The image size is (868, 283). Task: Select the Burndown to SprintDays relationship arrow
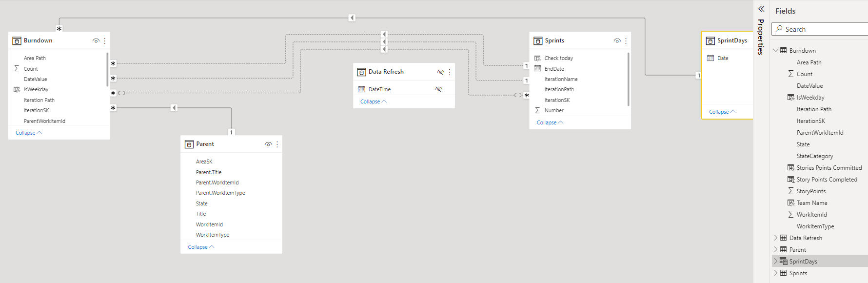pos(352,18)
